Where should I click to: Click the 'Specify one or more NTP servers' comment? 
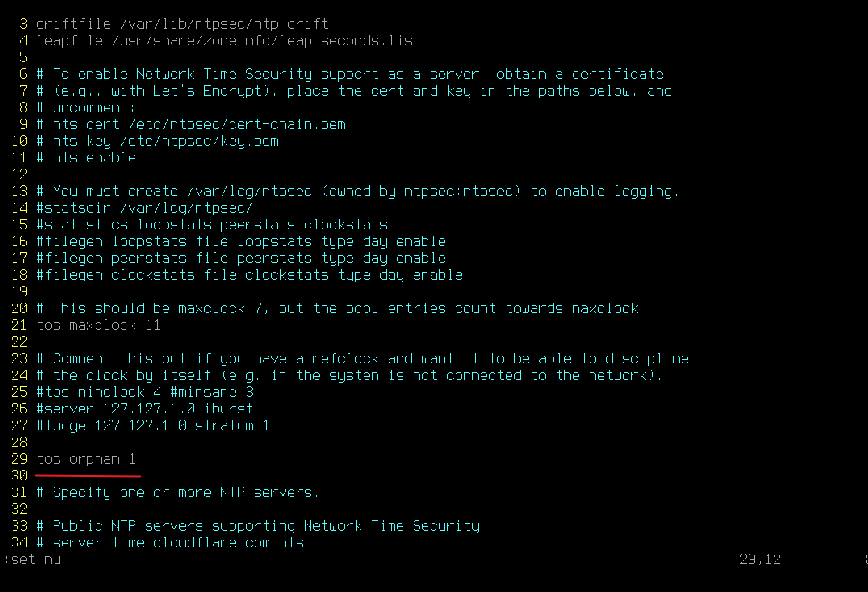coord(178,492)
